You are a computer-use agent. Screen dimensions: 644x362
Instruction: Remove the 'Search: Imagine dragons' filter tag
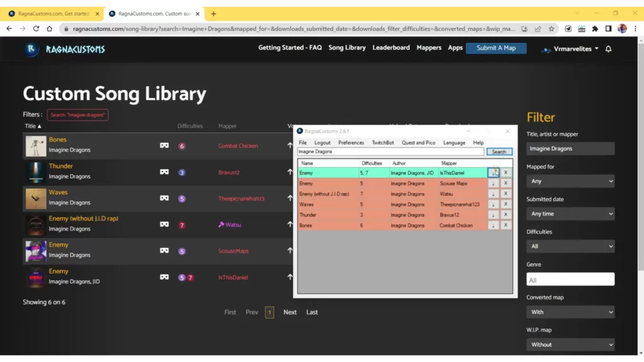point(77,115)
